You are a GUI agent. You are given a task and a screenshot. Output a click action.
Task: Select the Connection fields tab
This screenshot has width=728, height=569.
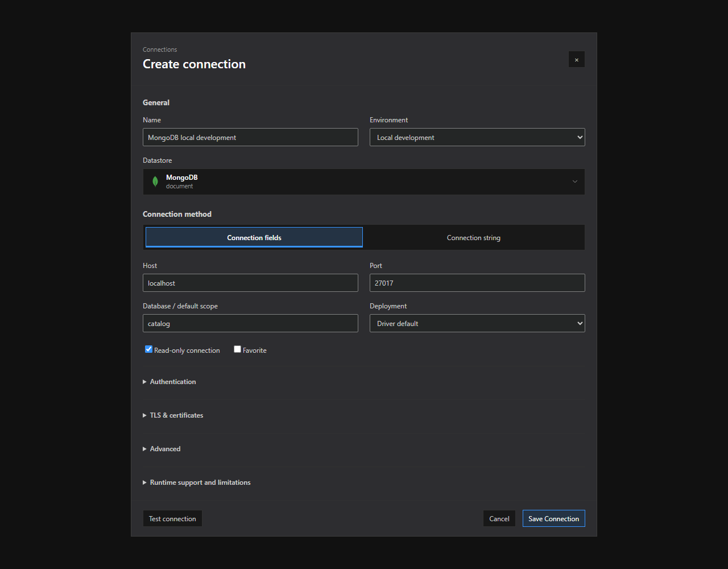[x=254, y=237]
